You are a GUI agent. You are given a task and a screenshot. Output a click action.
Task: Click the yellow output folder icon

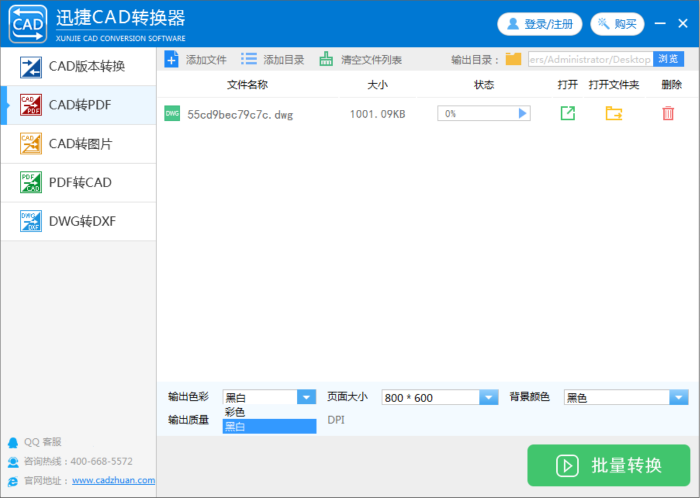pyautogui.click(x=513, y=59)
